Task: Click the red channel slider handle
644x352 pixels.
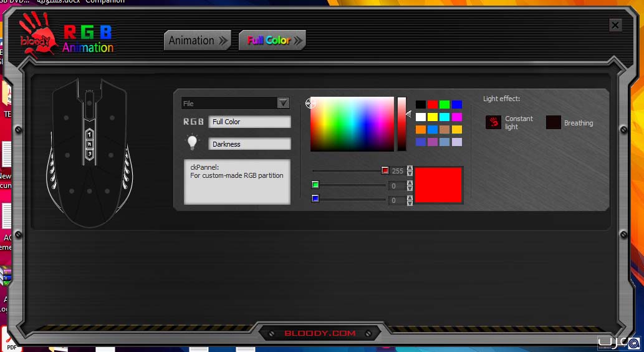Action: (x=385, y=170)
